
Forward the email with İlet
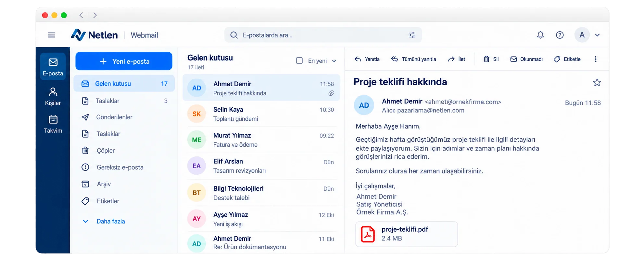457,59
